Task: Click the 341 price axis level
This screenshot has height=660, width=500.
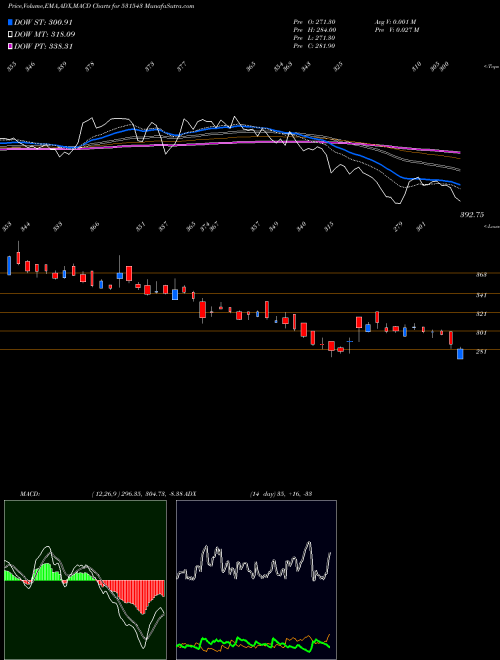Action: [x=481, y=295]
